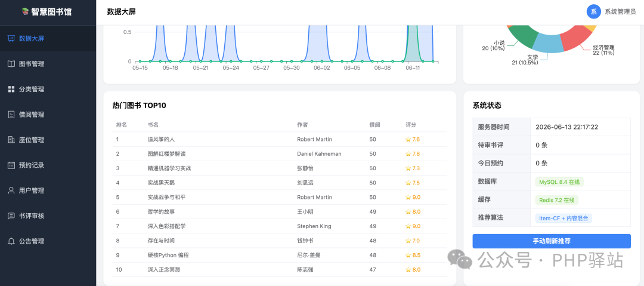The width and height of the screenshot is (644, 286).
Task: Click the green 小说 donut segment
Action: 522,36
